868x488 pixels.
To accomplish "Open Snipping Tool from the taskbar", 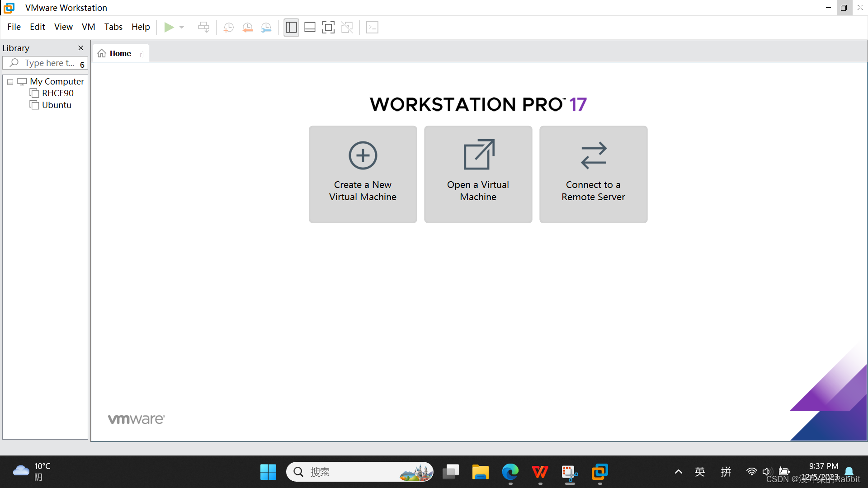I will click(570, 472).
